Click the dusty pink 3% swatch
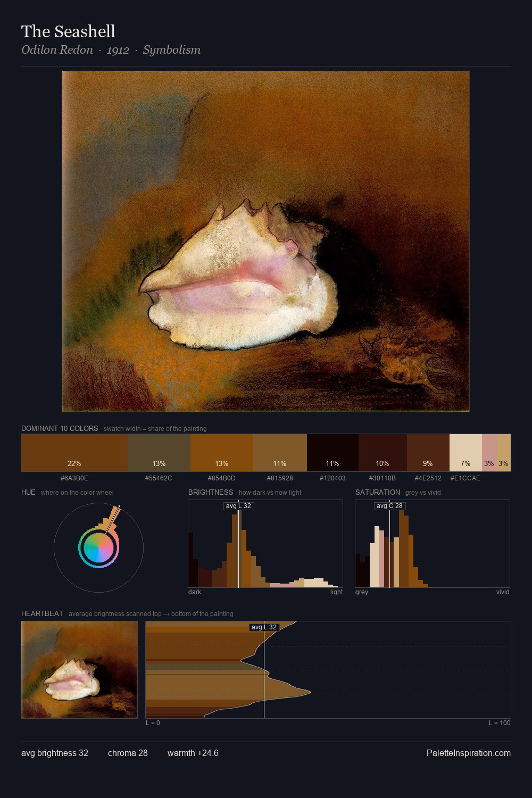Viewport: 532px width, 798px height. 489,453
